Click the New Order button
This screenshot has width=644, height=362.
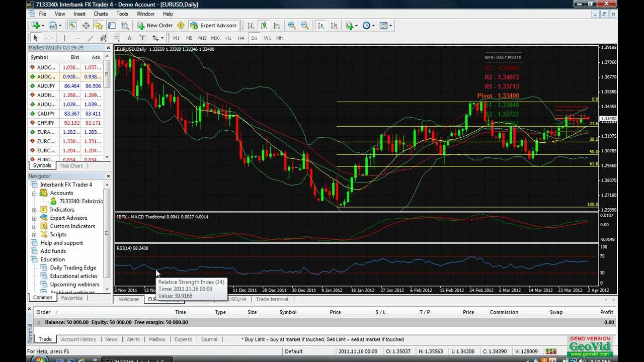point(155,25)
